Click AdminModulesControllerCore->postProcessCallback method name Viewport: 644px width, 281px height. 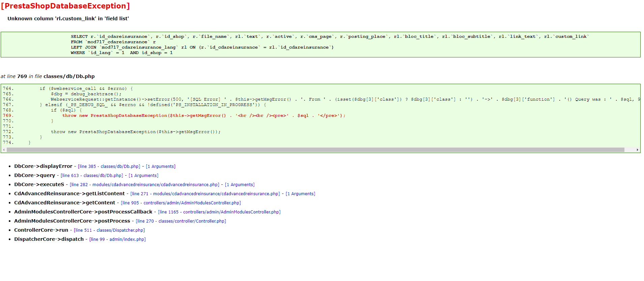click(83, 212)
